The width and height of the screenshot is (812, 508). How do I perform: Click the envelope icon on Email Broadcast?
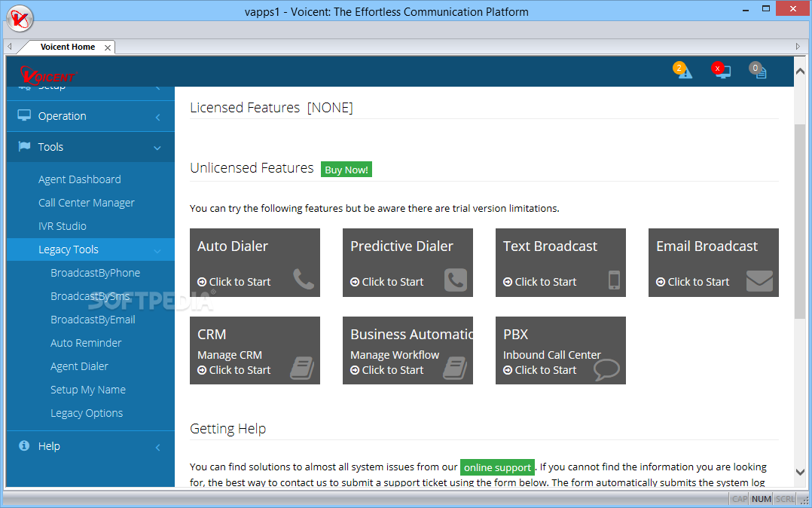759,280
